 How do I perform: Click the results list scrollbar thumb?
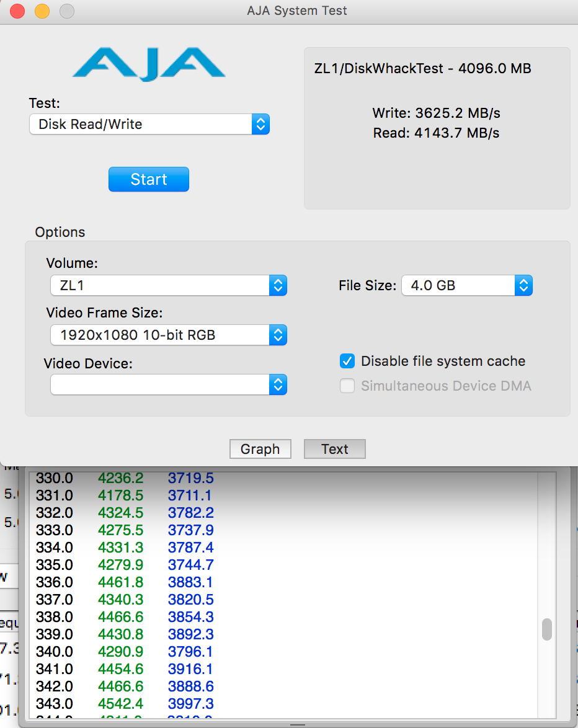point(547,629)
